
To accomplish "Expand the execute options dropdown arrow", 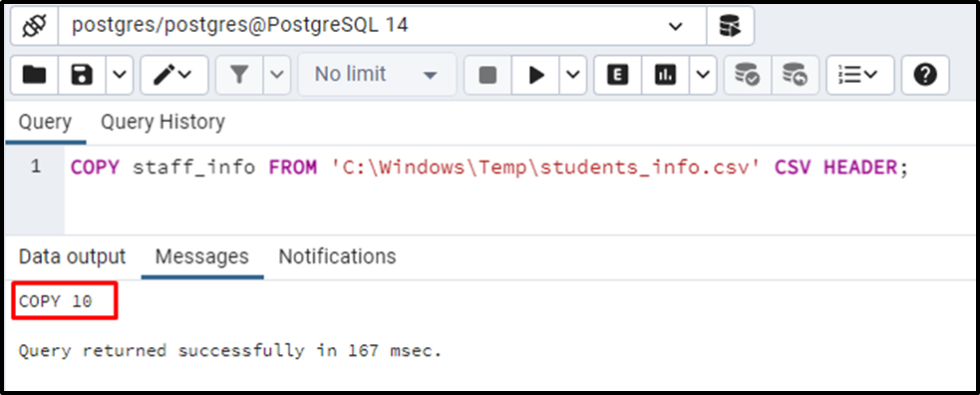I will click(x=572, y=75).
